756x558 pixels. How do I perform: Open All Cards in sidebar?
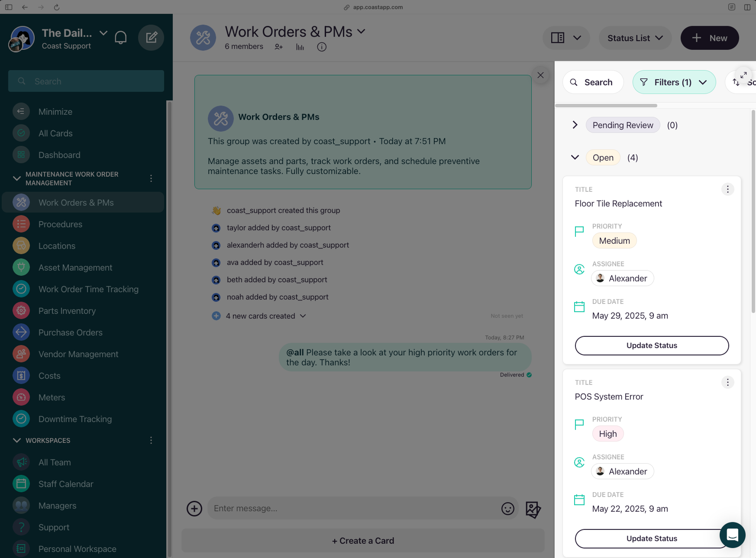pyautogui.click(x=55, y=133)
